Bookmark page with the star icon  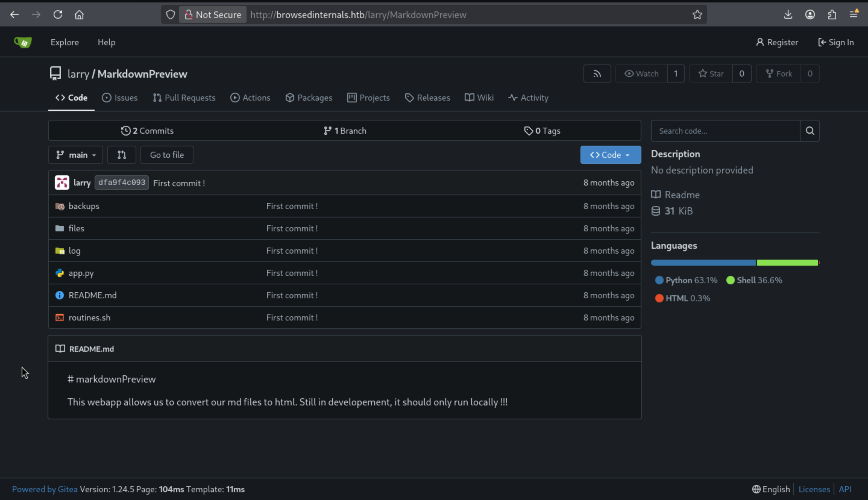click(697, 15)
